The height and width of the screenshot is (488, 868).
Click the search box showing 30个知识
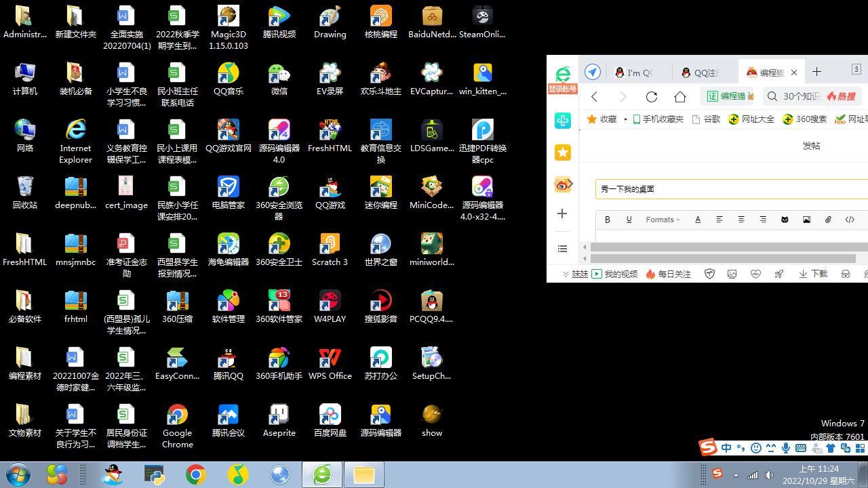[812, 96]
